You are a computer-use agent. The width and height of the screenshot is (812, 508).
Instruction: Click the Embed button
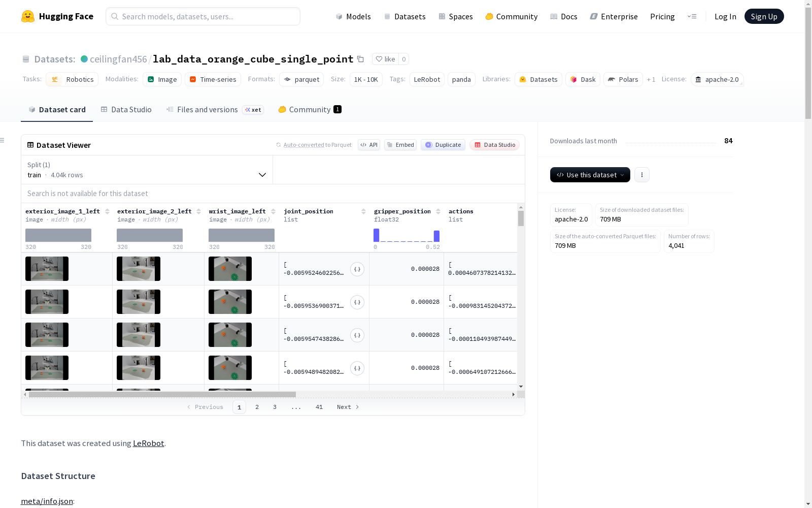click(x=400, y=145)
